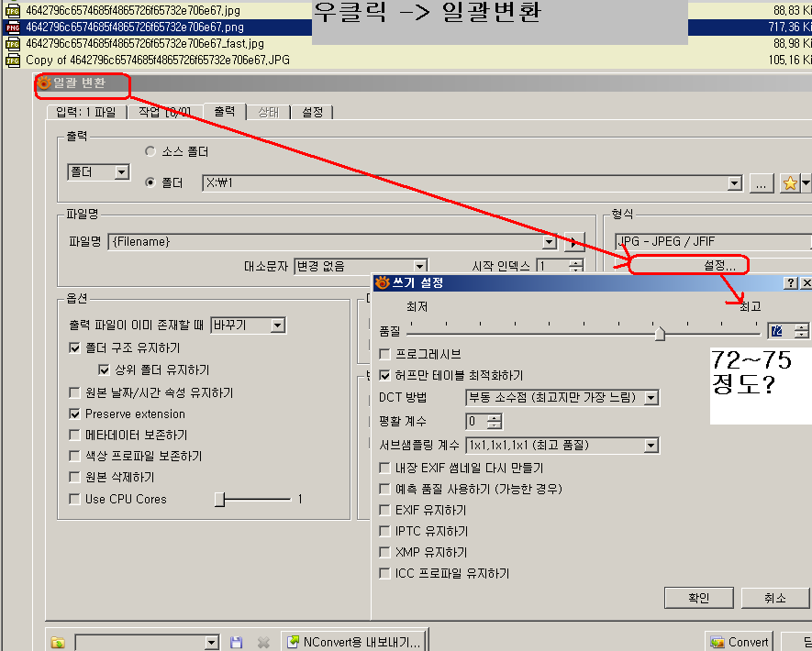Open the 바꾸기 overwrite dropdown

(278, 325)
